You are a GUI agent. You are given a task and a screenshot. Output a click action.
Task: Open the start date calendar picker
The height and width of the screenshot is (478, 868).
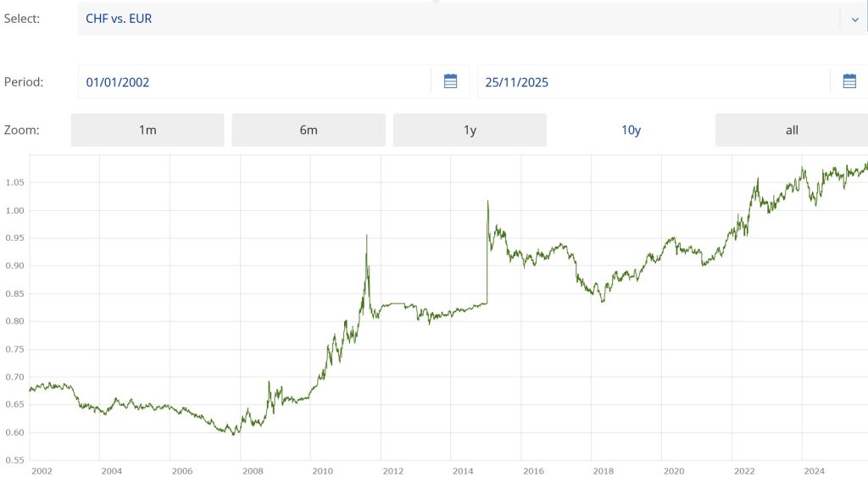[450, 81]
